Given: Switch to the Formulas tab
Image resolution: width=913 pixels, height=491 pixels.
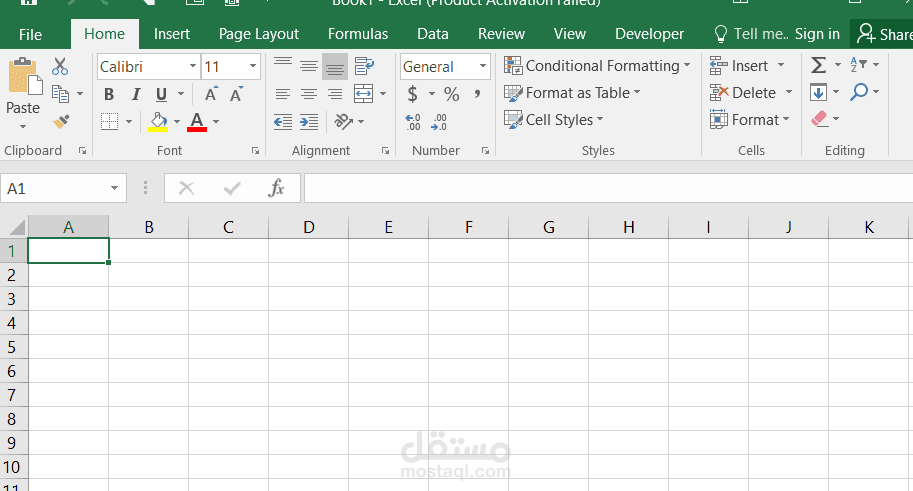Looking at the screenshot, I should [x=358, y=34].
